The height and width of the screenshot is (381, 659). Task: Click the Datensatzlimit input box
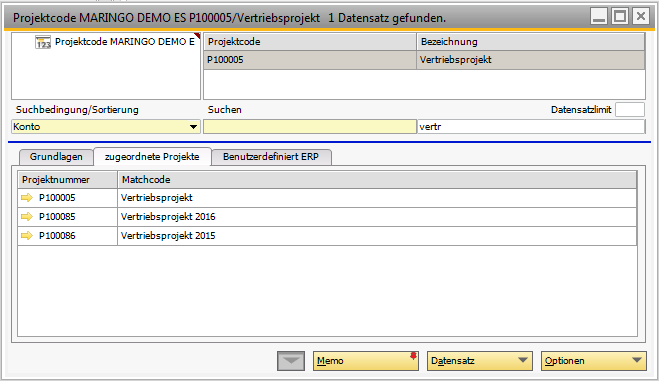(x=630, y=110)
